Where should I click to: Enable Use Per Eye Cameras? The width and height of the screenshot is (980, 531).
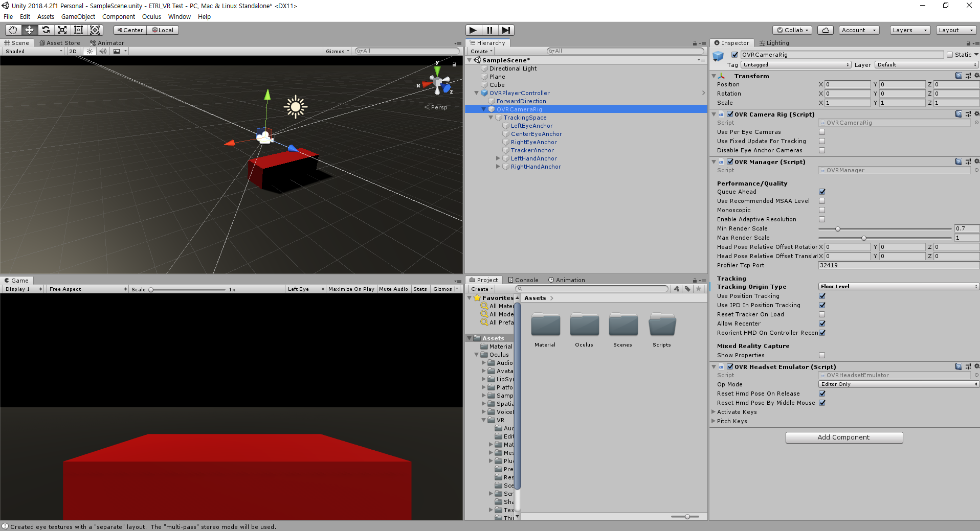pos(822,132)
